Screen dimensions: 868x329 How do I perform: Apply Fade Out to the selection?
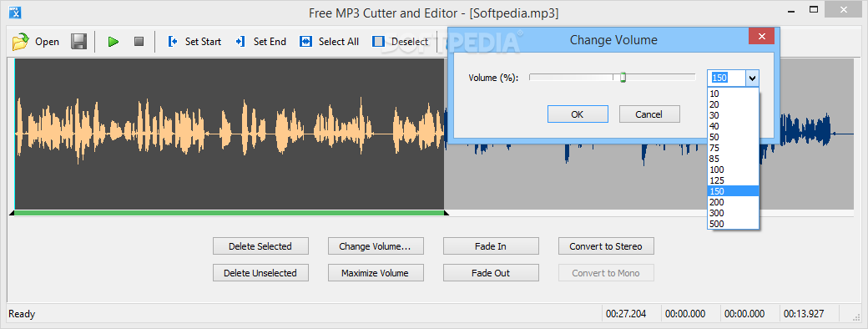(491, 273)
